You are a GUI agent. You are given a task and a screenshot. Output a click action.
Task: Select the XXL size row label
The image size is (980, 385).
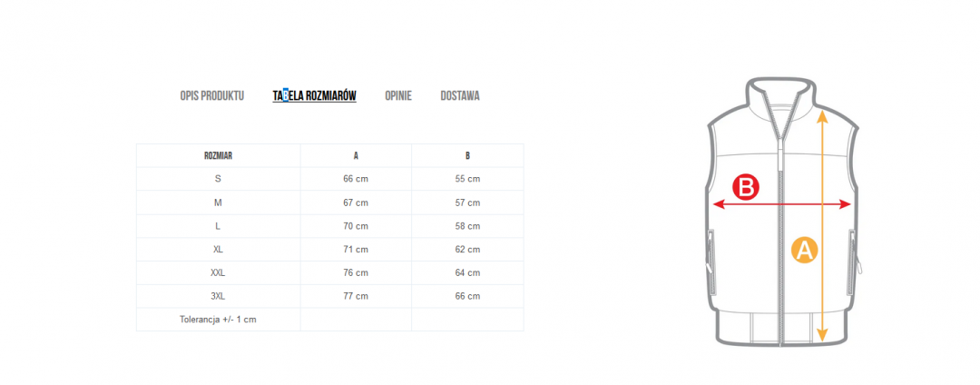pos(218,272)
